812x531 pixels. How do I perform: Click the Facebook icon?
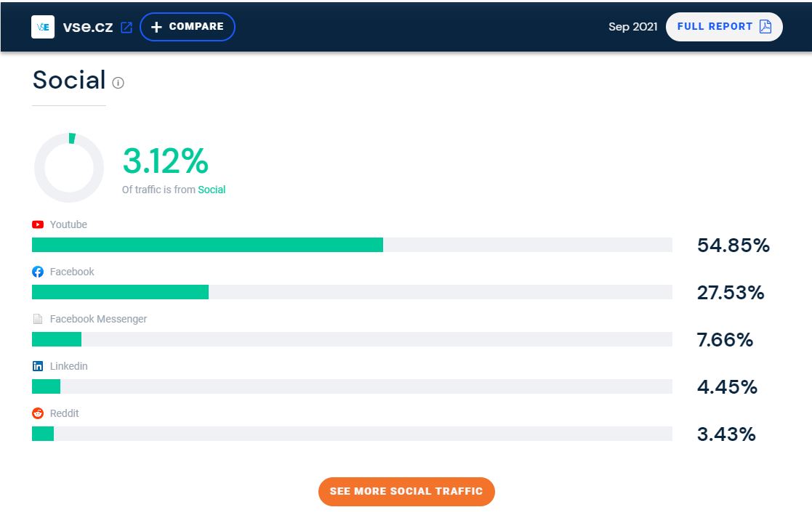38,272
